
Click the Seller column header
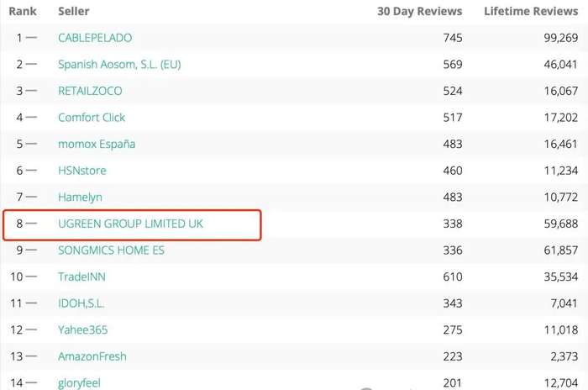tap(74, 11)
